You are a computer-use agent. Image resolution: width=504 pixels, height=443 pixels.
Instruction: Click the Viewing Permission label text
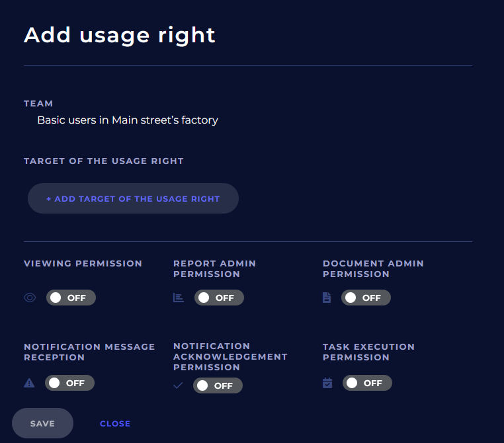coord(83,263)
